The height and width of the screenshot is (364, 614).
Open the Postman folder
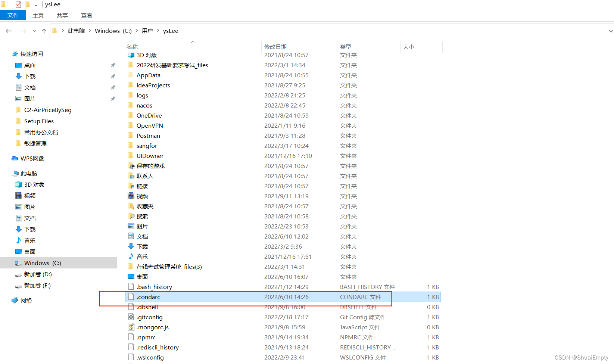(x=148, y=135)
